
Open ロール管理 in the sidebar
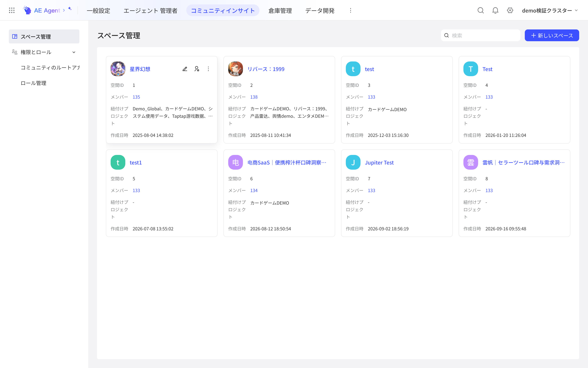pos(33,83)
